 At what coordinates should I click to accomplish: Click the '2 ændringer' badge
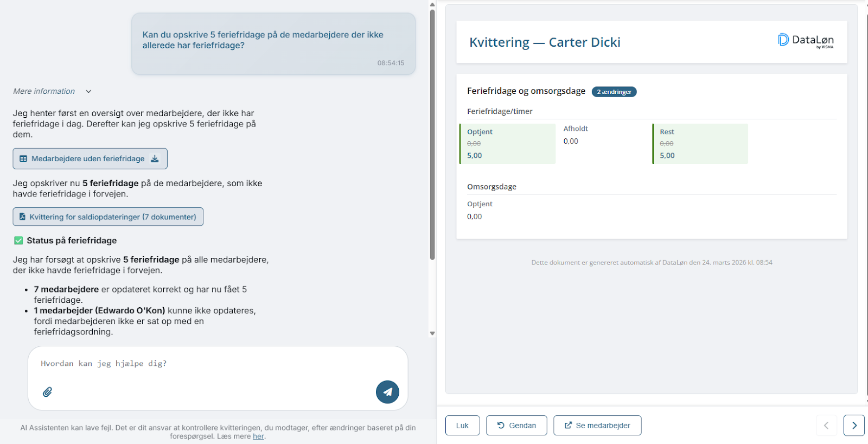[614, 92]
